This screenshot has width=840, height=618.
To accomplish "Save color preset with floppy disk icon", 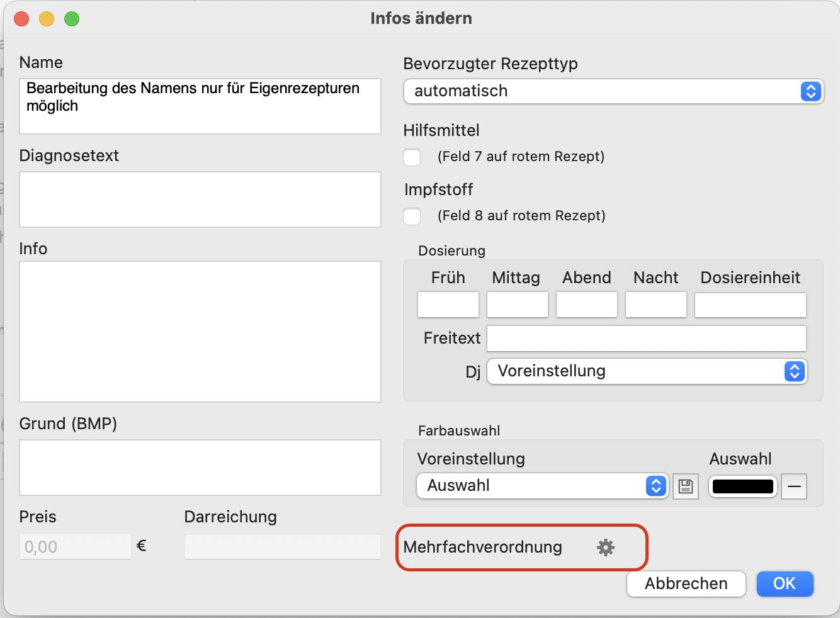I will click(x=686, y=486).
